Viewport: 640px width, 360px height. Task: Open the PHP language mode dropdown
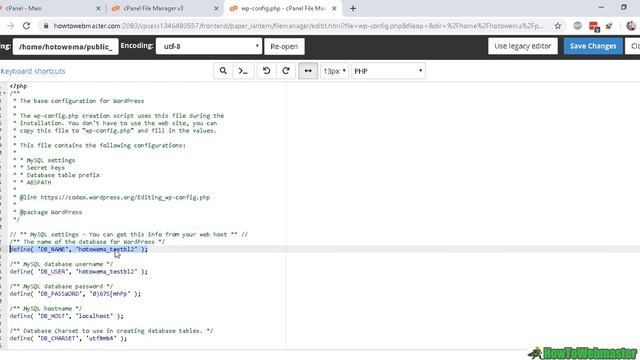click(x=388, y=71)
